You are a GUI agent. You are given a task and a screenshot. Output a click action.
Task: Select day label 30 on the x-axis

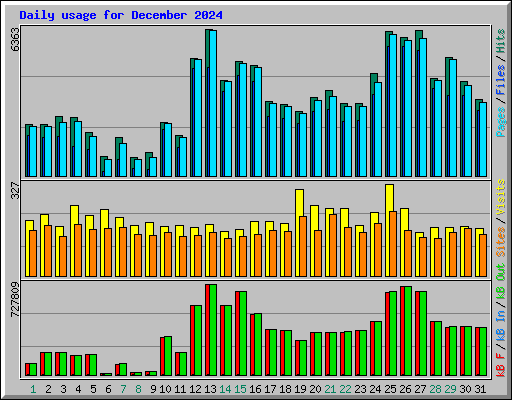pos(465,389)
